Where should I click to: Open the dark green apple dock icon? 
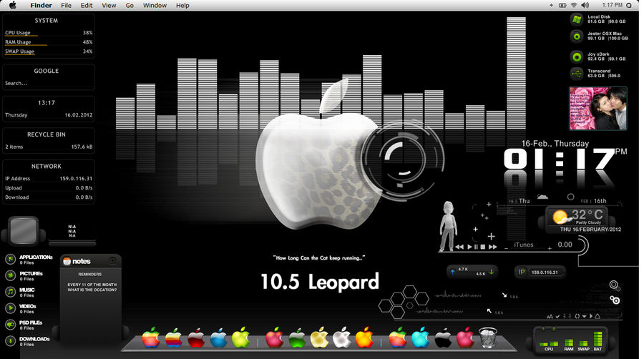(x=296, y=338)
